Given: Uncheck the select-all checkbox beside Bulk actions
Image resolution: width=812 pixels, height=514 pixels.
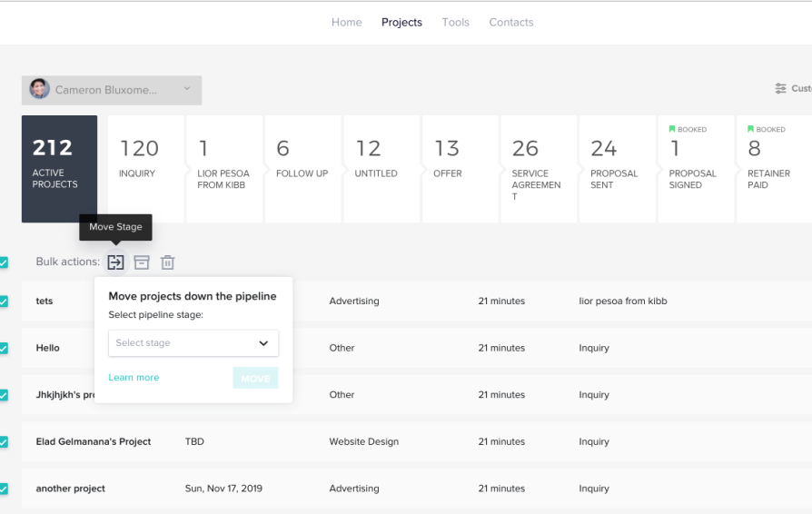Looking at the screenshot, I should tap(4, 262).
